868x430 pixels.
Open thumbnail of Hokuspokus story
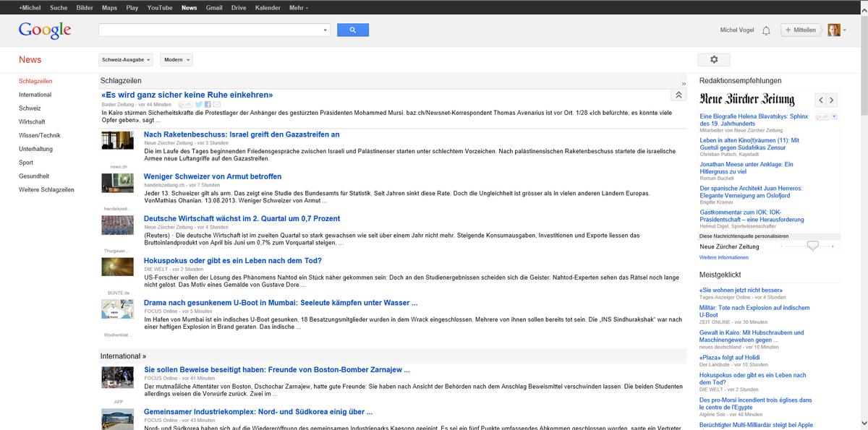117,267
